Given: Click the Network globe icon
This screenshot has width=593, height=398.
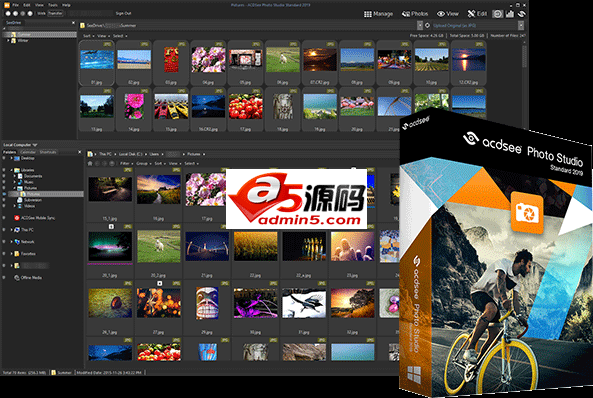Looking at the screenshot, I should [17, 242].
